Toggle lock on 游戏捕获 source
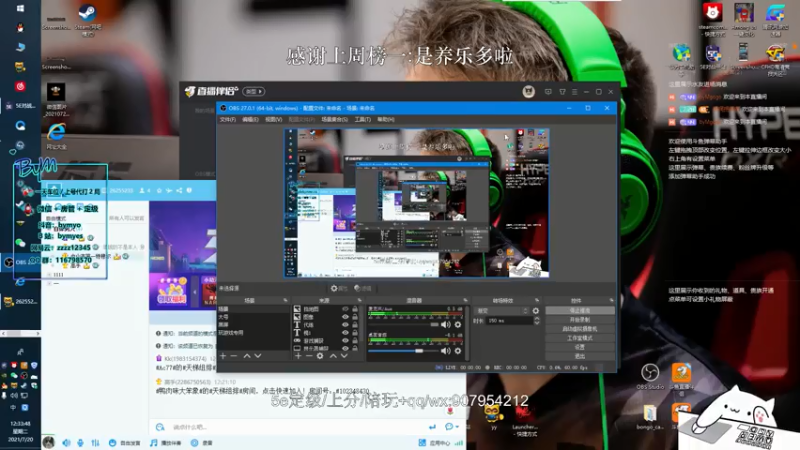This screenshot has width=800, height=450. (355, 340)
